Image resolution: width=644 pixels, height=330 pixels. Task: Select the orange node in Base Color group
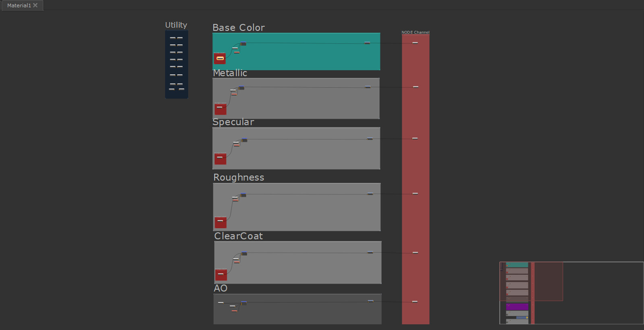[237, 52]
